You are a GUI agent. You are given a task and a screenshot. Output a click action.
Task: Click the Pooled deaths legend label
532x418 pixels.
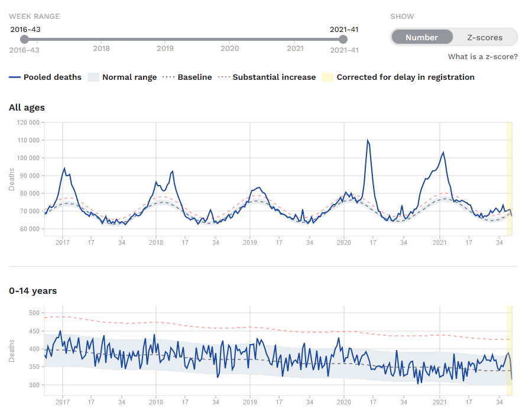pyautogui.click(x=53, y=77)
